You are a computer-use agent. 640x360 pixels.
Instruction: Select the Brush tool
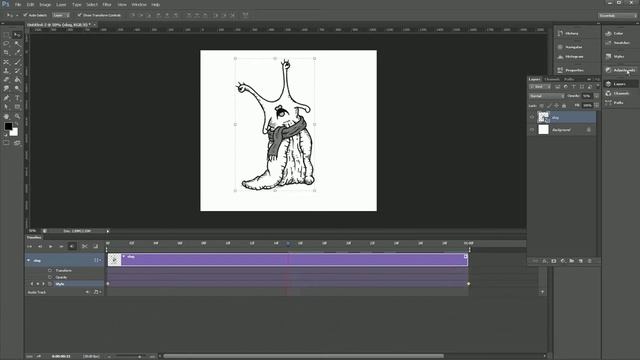click(17, 62)
